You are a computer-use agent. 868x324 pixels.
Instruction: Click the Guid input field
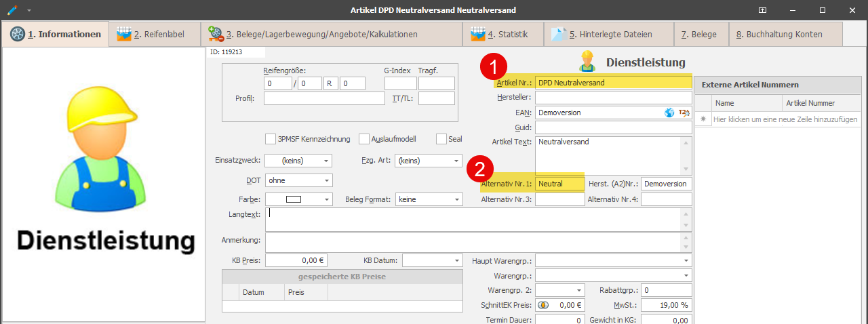(613, 127)
